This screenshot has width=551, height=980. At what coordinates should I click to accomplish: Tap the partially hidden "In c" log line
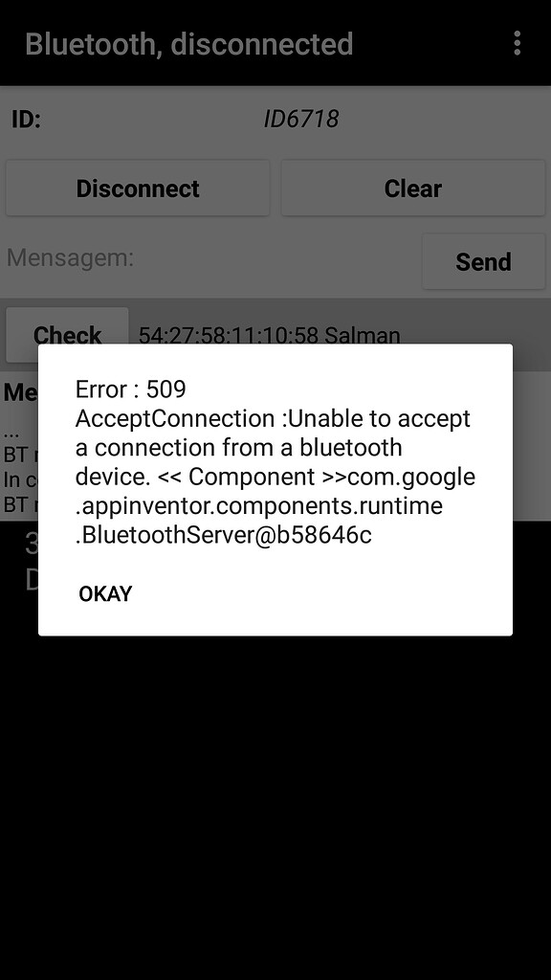click(x=20, y=479)
